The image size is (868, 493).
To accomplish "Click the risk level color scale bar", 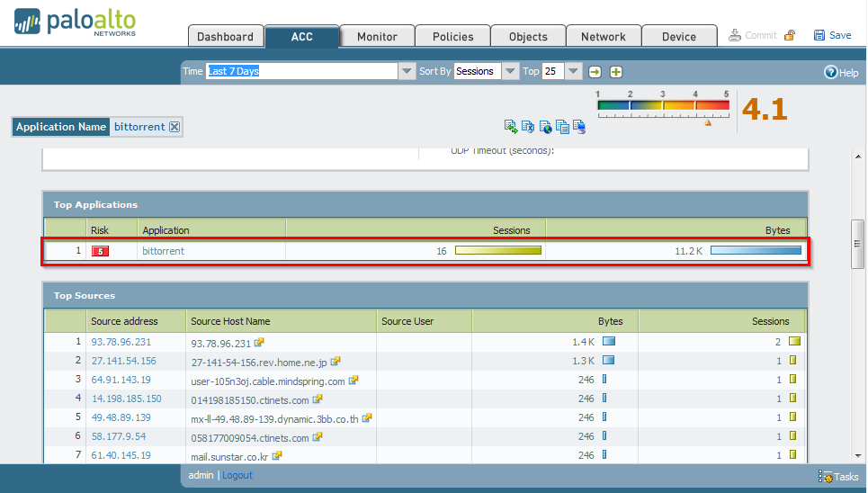I will coord(663,106).
